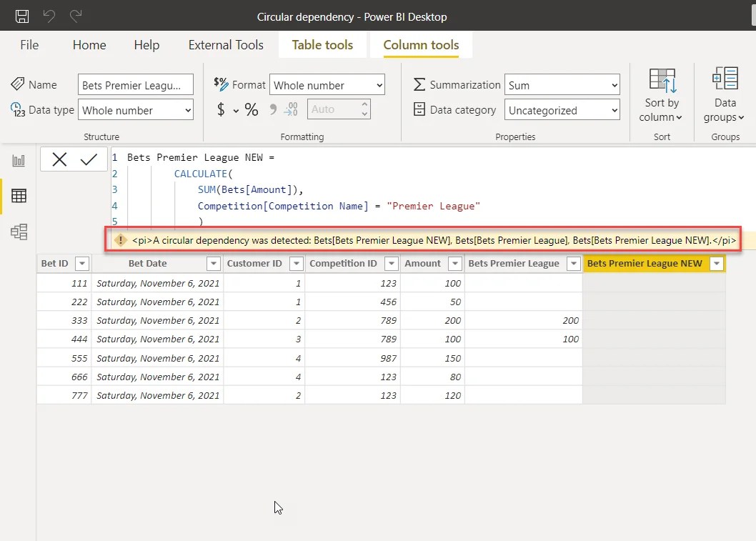
Task: Open the Report view in sidebar
Action: 19,161
